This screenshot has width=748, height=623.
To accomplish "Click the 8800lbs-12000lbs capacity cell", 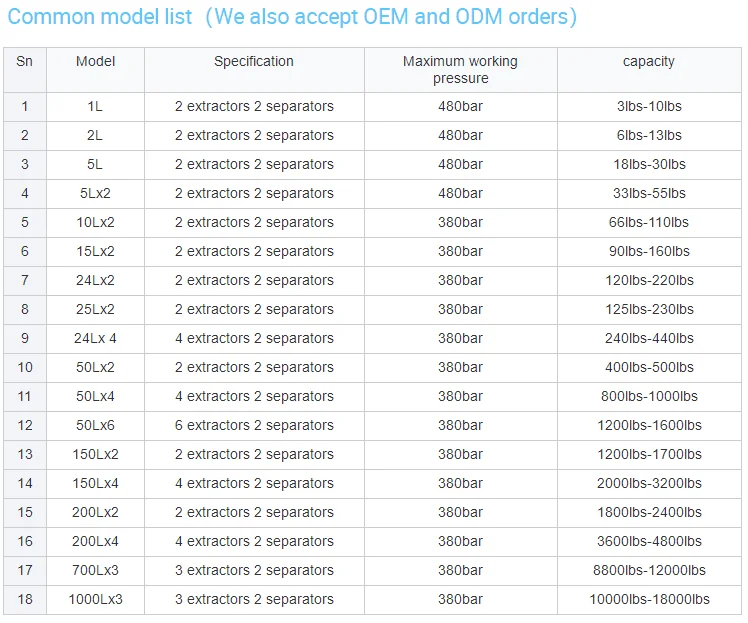I will (649, 570).
